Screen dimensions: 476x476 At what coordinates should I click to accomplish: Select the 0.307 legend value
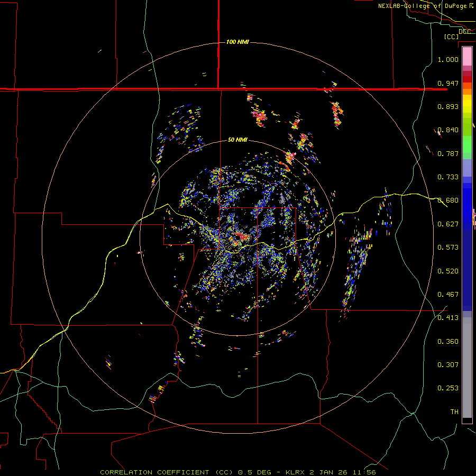(x=448, y=365)
